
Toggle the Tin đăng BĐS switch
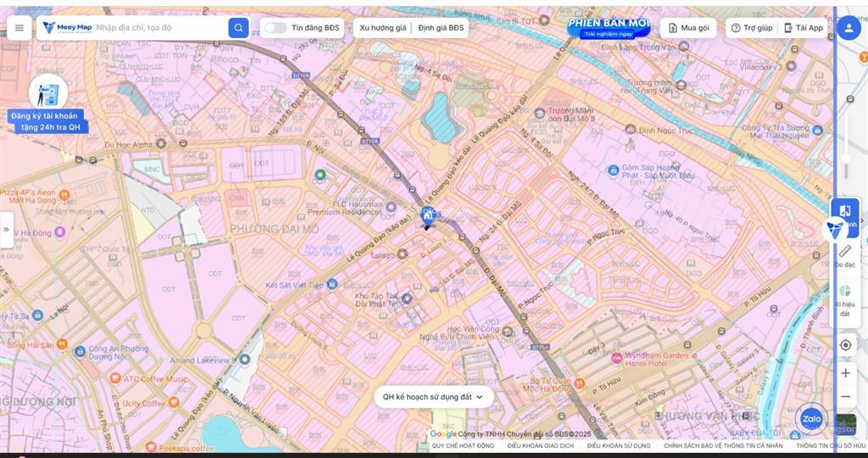[x=275, y=28]
